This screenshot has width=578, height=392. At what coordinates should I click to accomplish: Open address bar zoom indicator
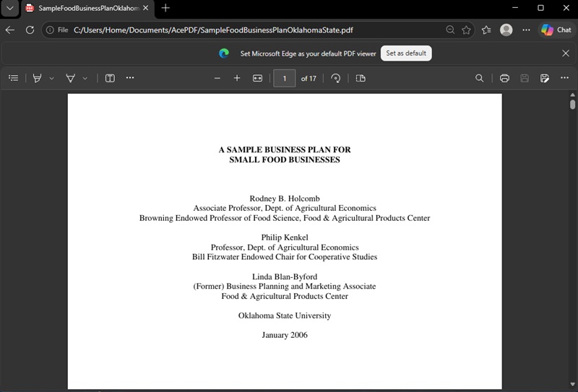tap(449, 30)
